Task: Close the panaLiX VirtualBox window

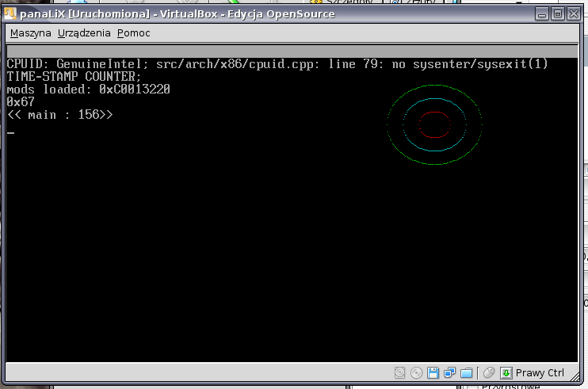Action: pyautogui.click(x=573, y=13)
